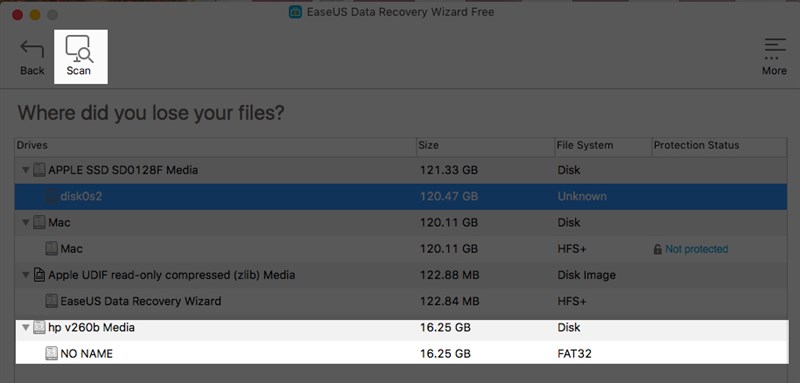The height and width of the screenshot is (383, 800).
Task: Click the Drives column header
Action: point(215,146)
